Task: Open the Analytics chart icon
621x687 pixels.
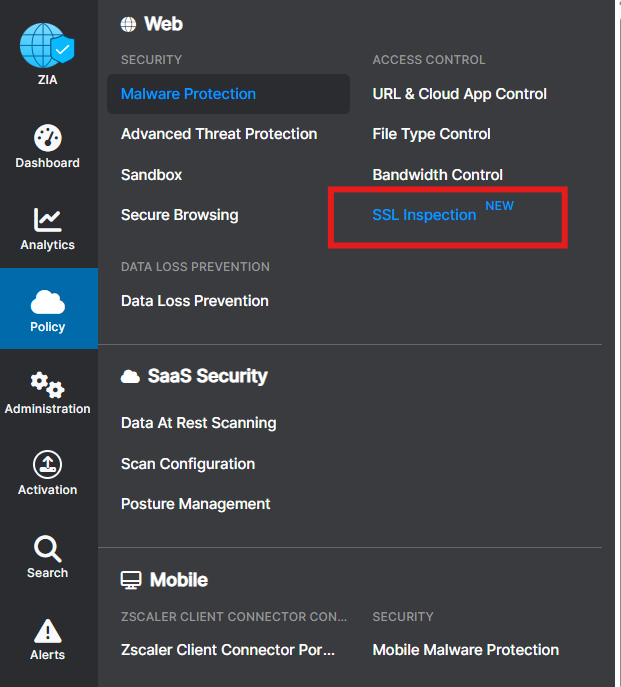Action: pyautogui.click(x=47, y=220)
